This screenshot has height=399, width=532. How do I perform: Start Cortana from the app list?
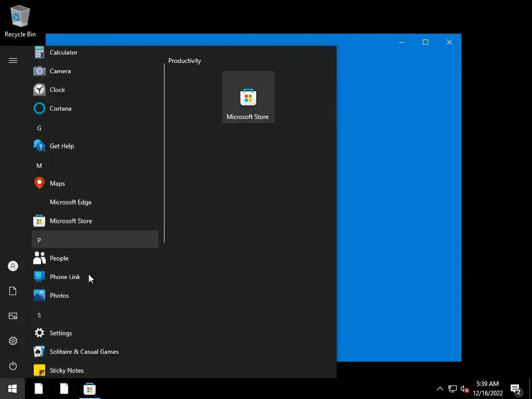pos(95,108)
